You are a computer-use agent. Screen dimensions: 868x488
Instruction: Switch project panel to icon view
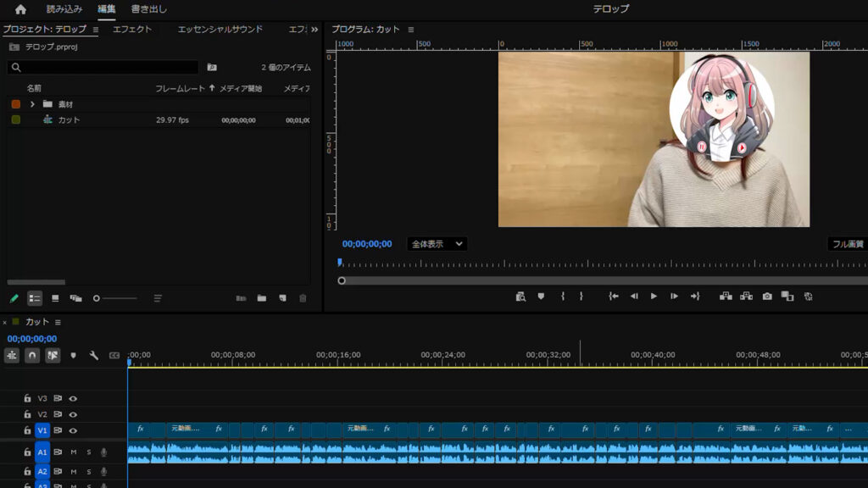click(55, 298)
